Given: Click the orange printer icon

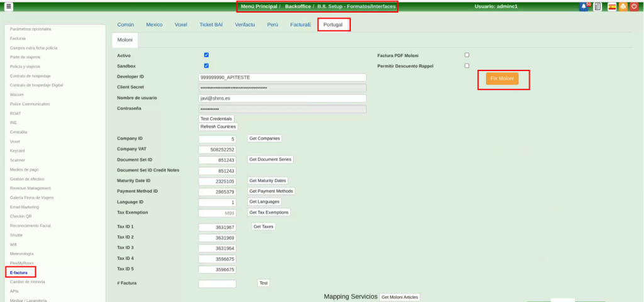Looking at the screenshot, I should pos(623,6).
